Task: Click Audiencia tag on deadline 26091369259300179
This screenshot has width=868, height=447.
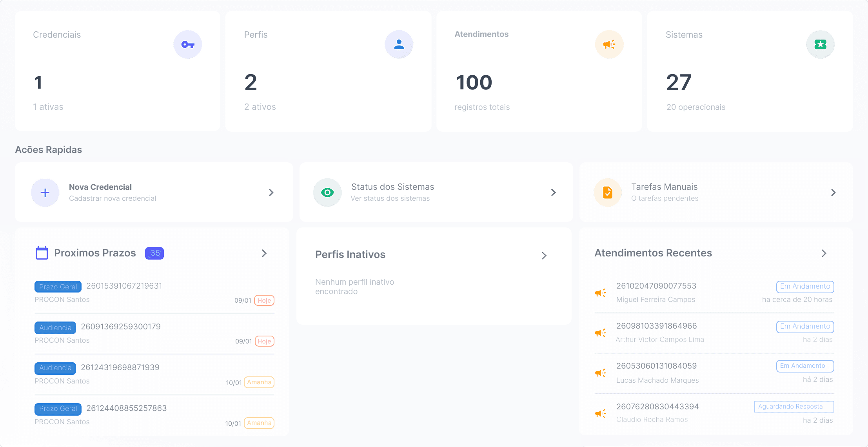Action: pos(55,328)
